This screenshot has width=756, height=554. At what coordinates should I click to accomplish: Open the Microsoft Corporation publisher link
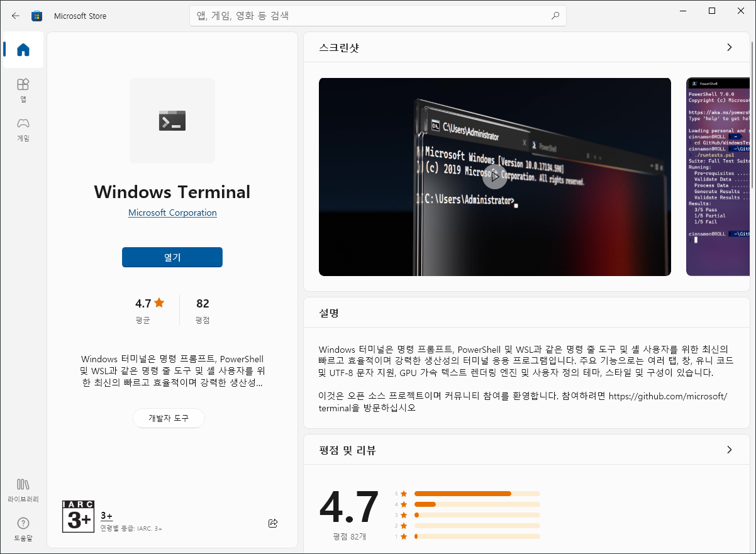pos(172,213)
